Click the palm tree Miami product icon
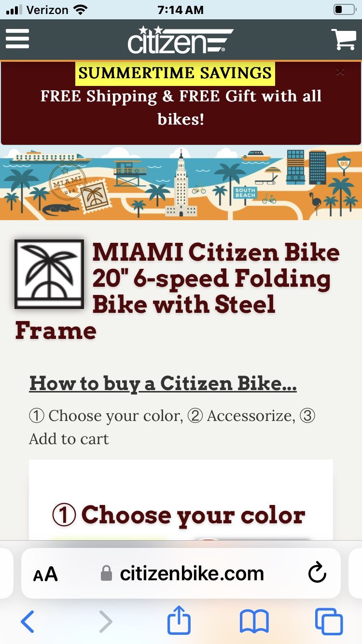The height and width of the screenshot is (644, 362). [x=49, y=273]
